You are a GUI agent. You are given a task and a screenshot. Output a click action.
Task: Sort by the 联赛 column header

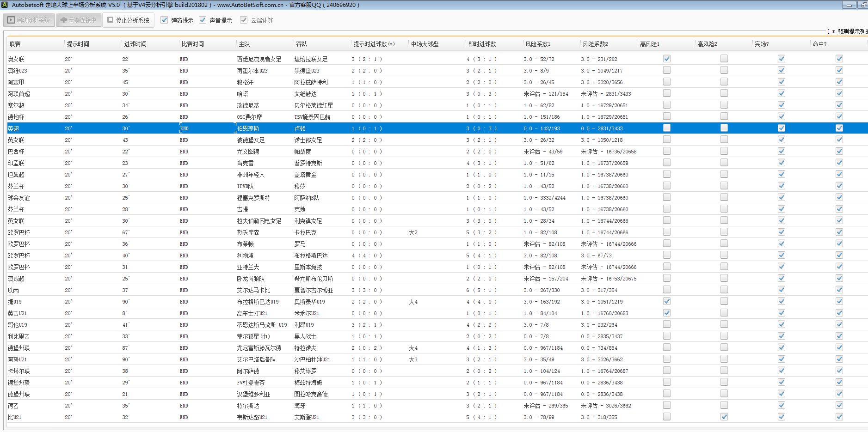pyautogui.click(x=15, y=44)
